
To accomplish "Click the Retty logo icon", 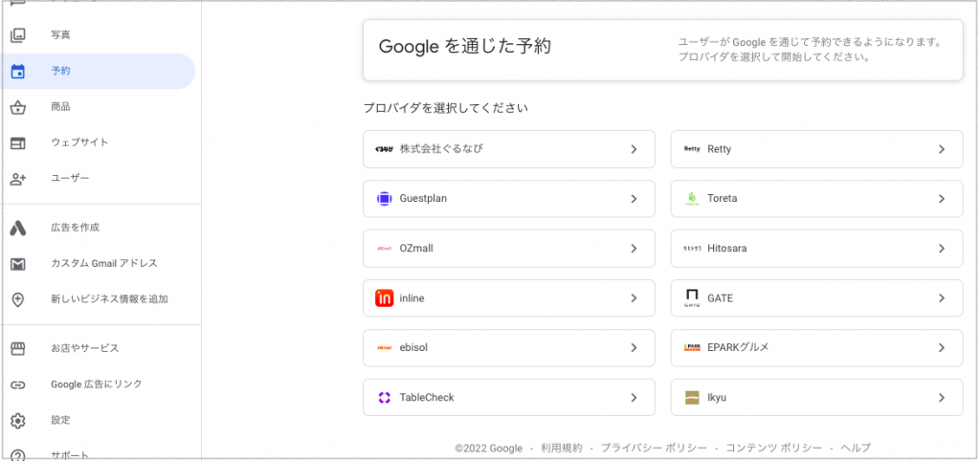I will [692, 149].
